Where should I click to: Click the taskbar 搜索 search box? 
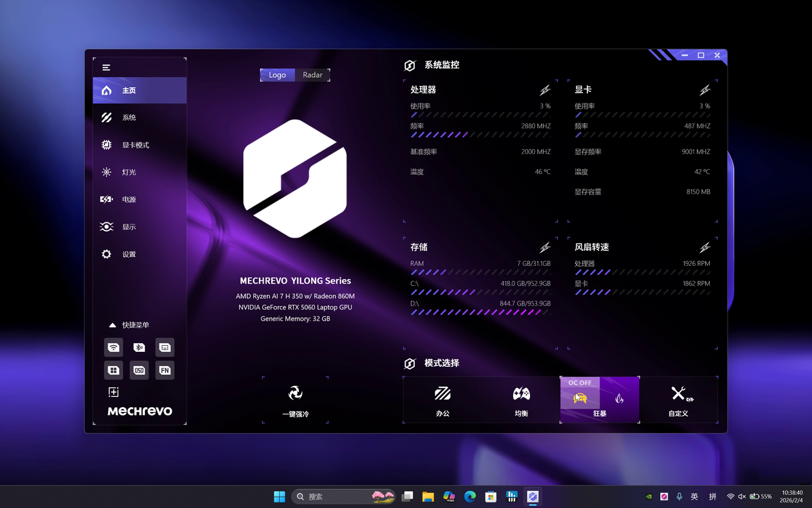[343, 496]
